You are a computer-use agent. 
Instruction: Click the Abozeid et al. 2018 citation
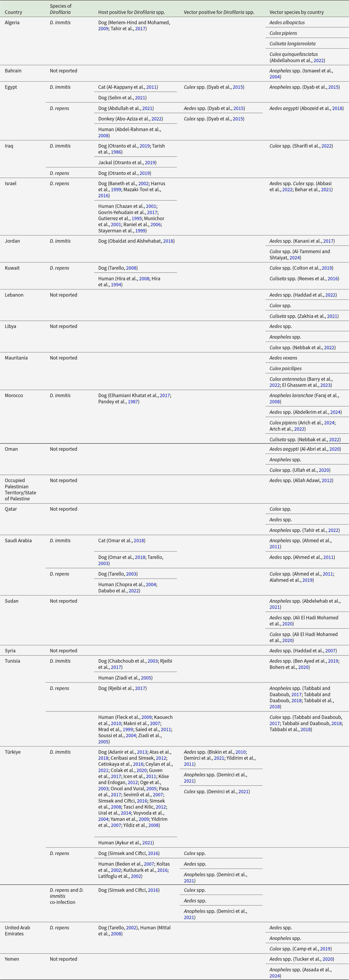(337, 108)
